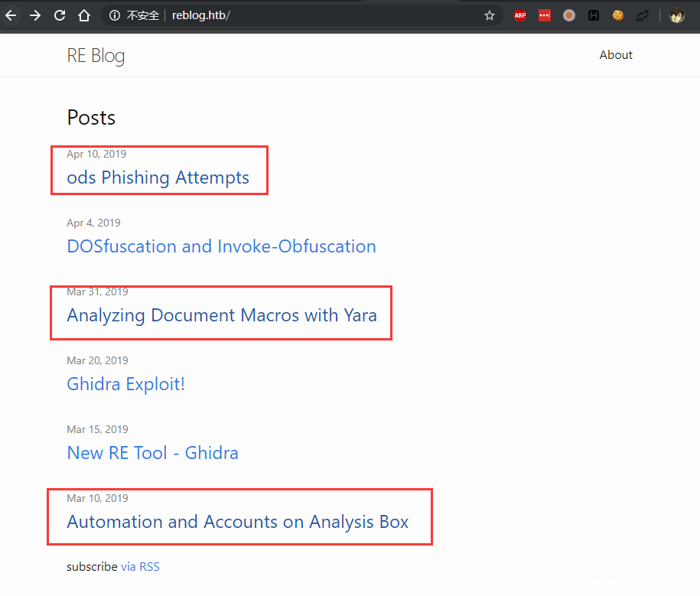Click the browser back arrow
Screen dimensions: 700x596
11,15
